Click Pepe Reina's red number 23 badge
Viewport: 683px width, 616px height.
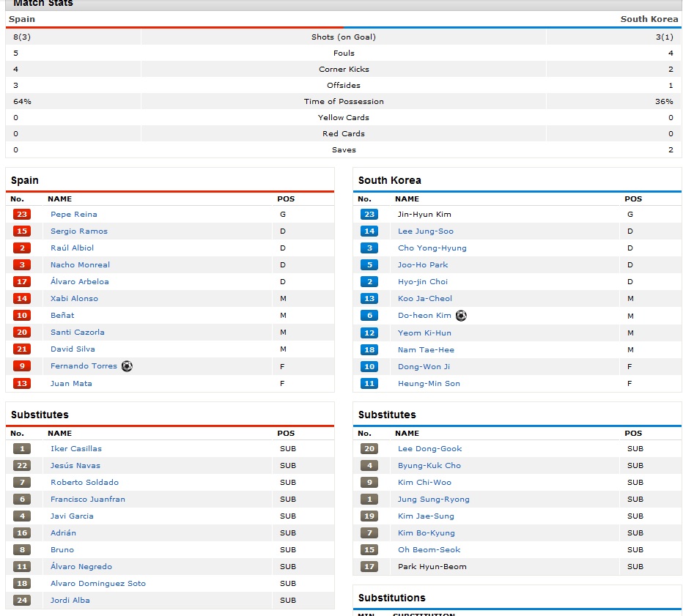pos(22,215)
